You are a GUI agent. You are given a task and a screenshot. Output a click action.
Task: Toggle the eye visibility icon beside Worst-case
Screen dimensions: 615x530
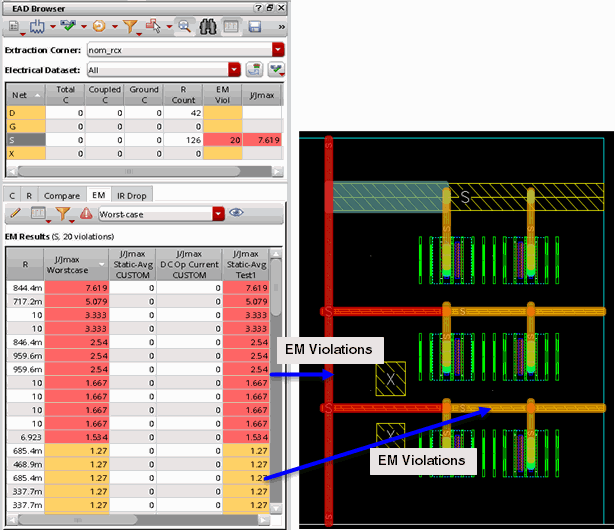point(236,213)
